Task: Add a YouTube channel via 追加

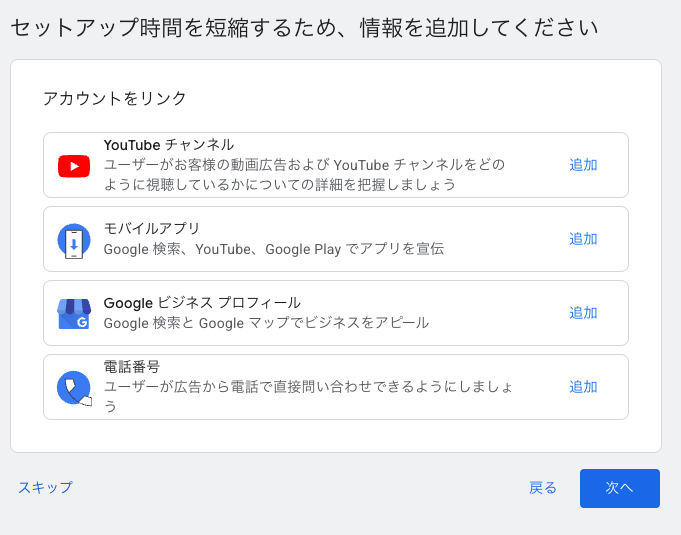Action: 583,165
